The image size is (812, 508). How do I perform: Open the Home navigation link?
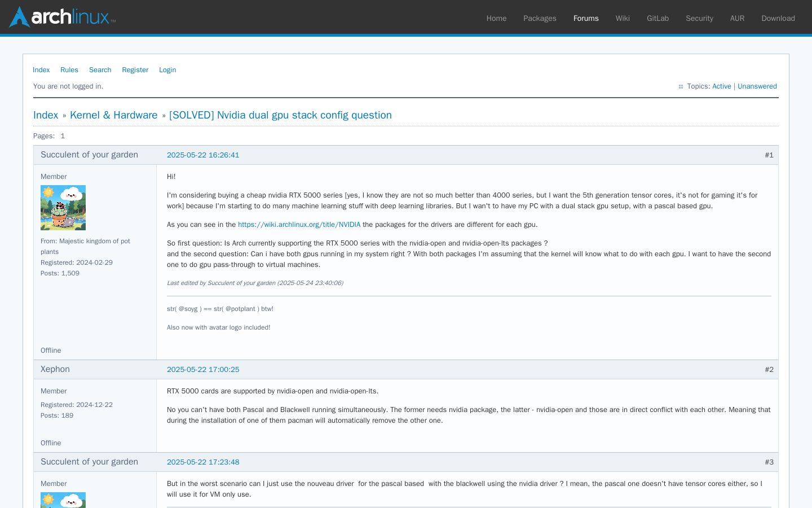click(496, 18)
